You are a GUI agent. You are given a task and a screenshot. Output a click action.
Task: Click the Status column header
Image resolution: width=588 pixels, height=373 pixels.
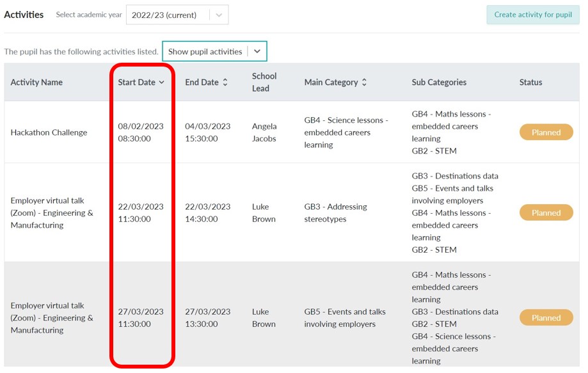point(530,83)
